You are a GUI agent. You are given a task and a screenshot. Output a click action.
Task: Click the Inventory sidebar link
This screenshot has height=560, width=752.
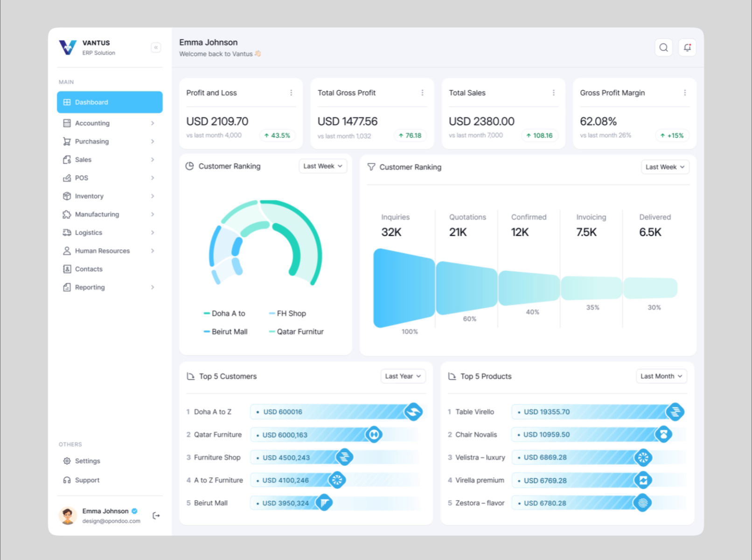[89, 196]
